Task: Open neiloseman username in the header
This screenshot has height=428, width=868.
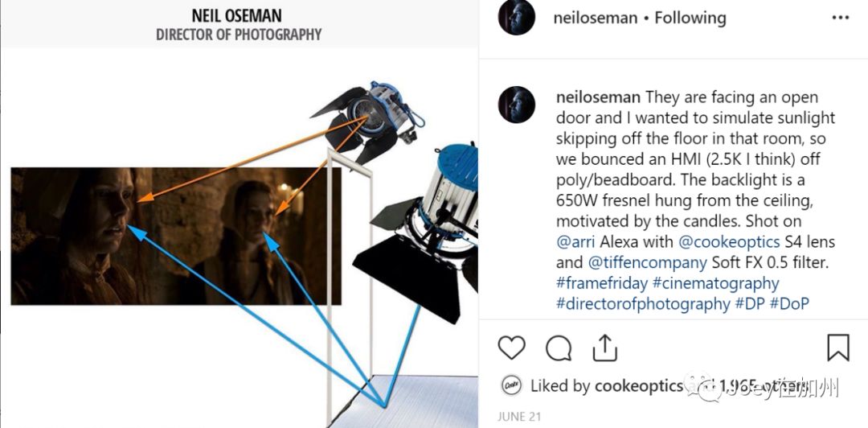Action: point(595,18)
